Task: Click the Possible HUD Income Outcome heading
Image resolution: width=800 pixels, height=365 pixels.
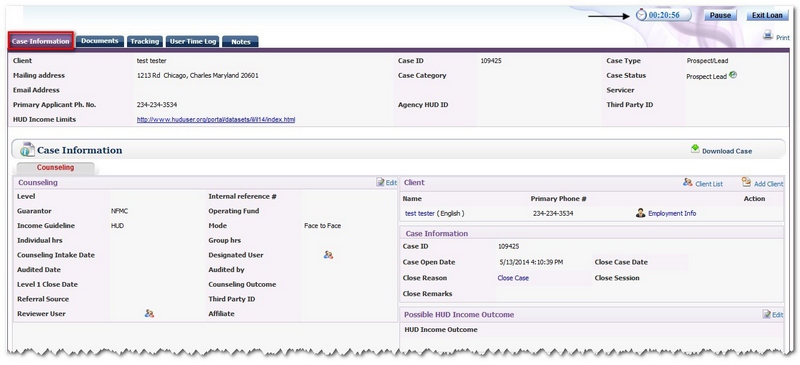Action: 459,315
